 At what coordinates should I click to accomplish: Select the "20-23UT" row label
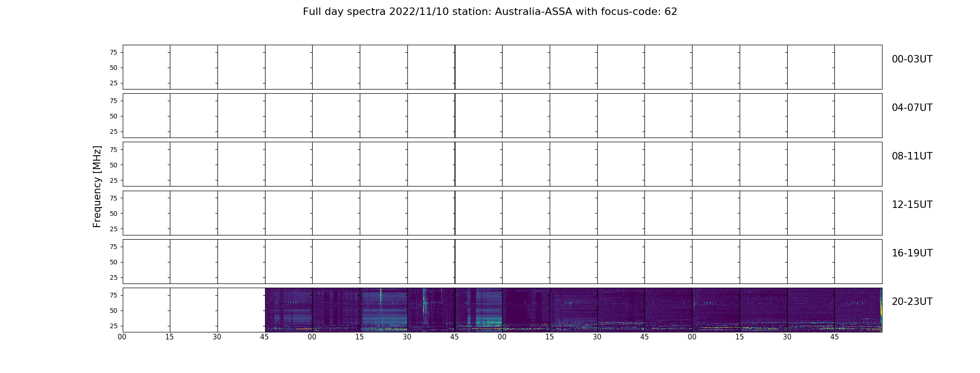point(912,302)
